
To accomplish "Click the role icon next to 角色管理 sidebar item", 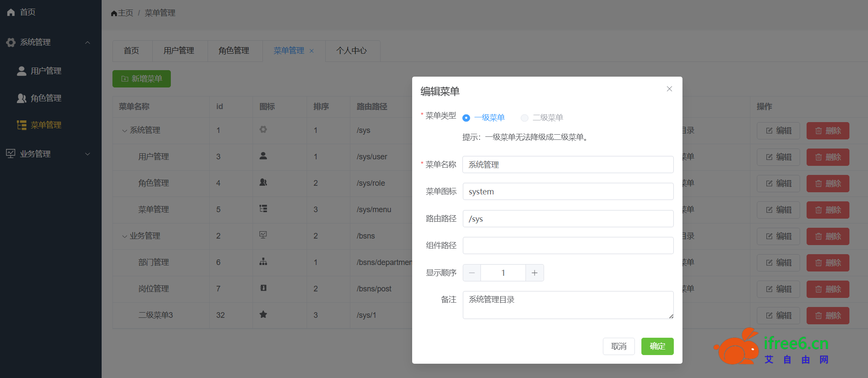I will (x=22, y=98).
